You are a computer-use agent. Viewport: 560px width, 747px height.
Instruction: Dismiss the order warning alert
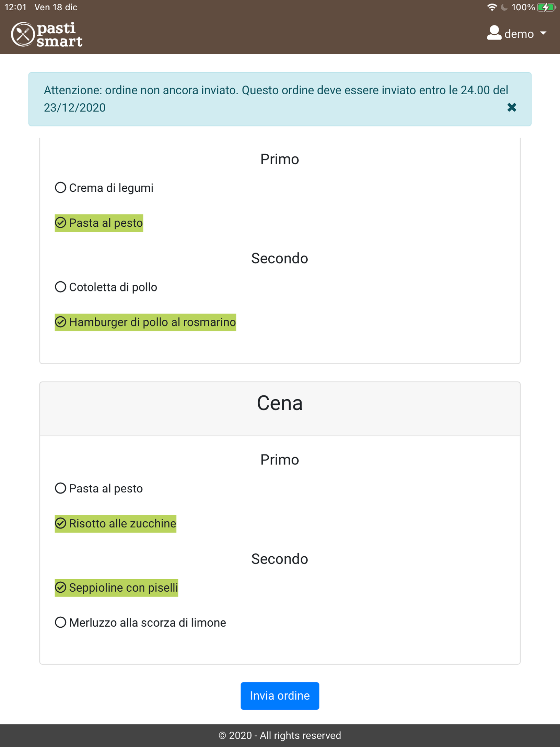click(512, 107)
